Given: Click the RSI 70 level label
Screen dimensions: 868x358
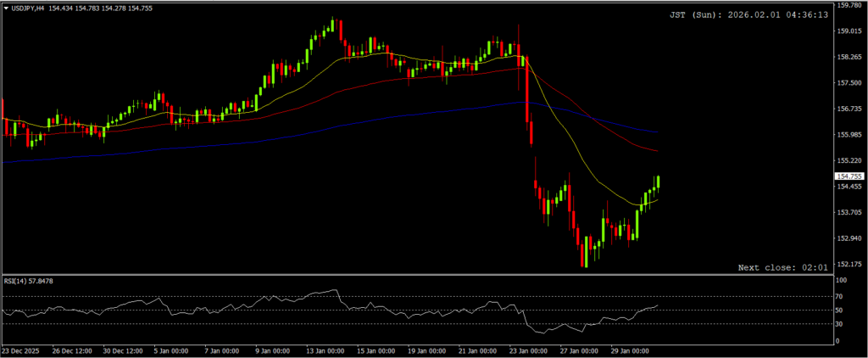Looking at the screenshot, I should tap(841, 296).
